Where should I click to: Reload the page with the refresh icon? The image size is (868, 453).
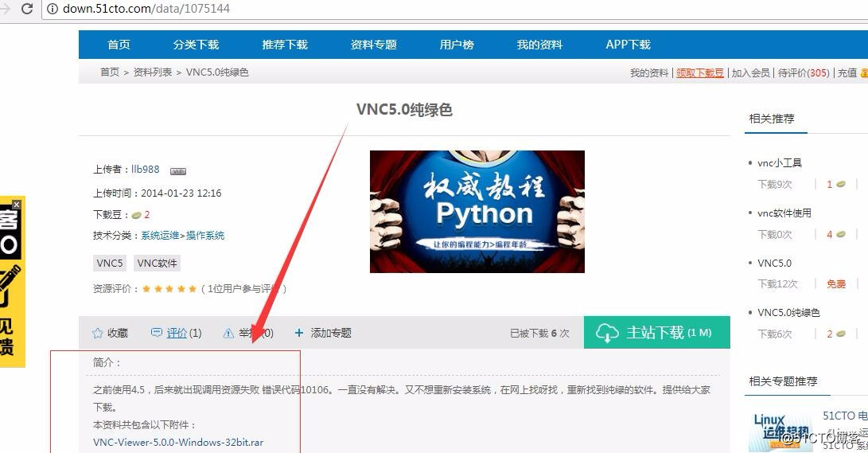click(x=26, y=8)
